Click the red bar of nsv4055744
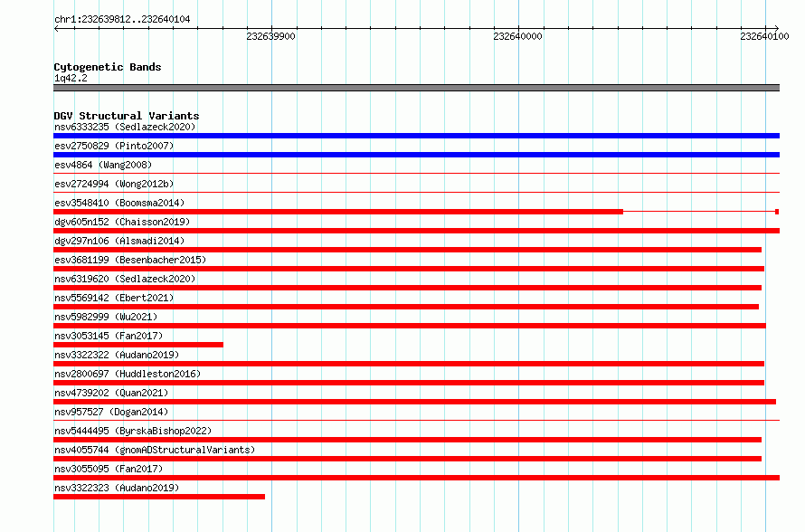The height and width of the screenshot is (532, 805). [408, 459]
